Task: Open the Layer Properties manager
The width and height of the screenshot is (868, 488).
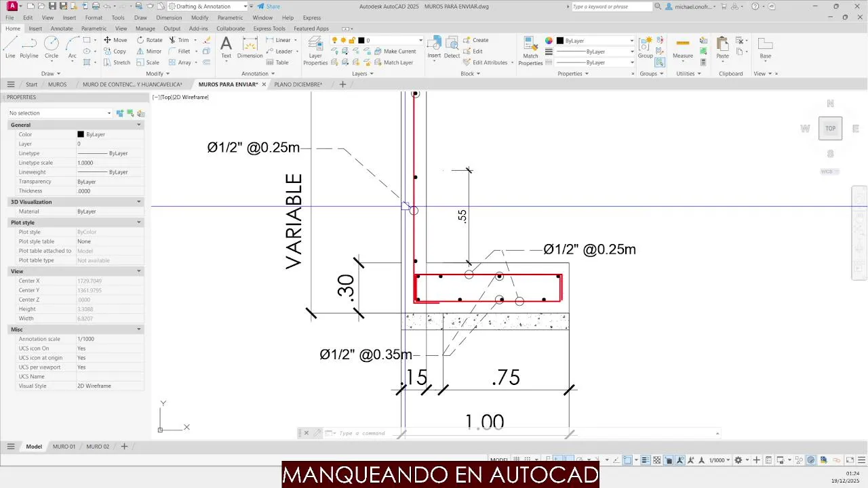Action: click(315, 50)
